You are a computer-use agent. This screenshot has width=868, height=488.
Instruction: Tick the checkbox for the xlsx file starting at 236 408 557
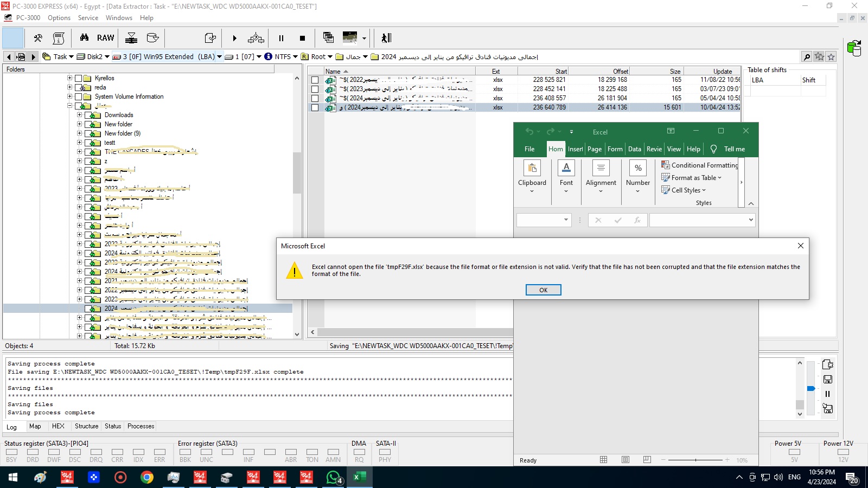point(315,98)
